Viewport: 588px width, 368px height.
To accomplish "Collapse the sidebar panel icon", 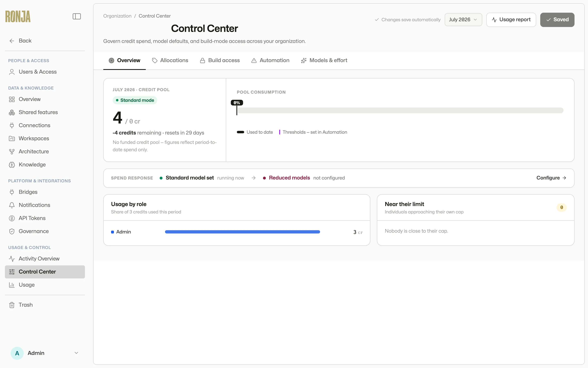I will (x=77, y=16).
